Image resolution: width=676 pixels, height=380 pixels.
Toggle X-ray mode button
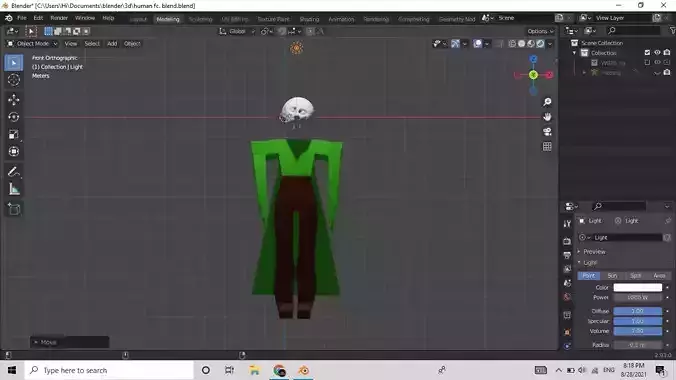(499, 44)
